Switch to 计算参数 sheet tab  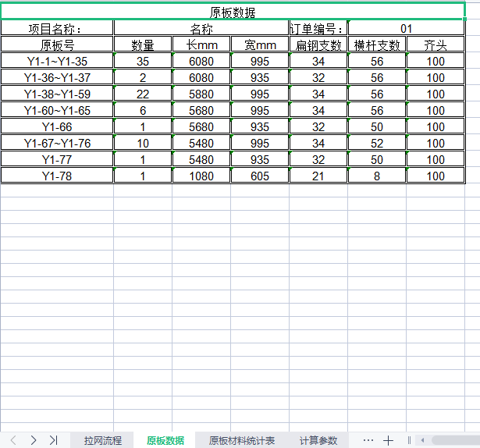[318, 440]
